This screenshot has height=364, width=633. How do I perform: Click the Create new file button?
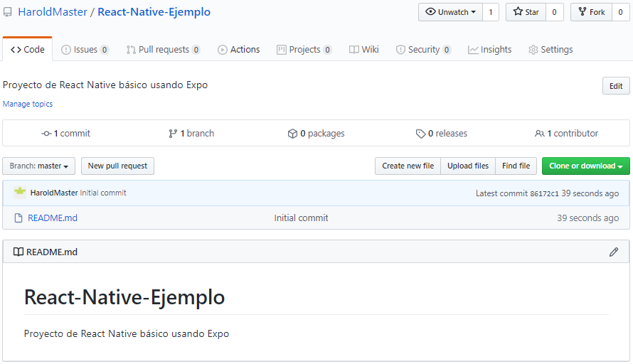click(x=408, y=166)
